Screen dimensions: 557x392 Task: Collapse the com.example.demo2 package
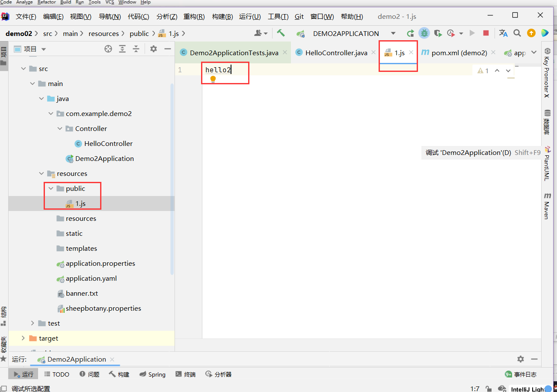point(50,113)
